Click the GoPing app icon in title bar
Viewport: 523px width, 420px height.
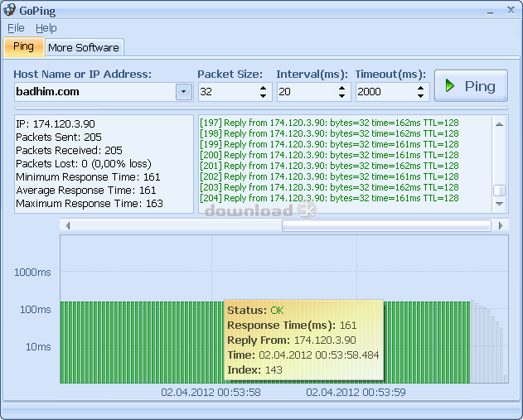9,10
